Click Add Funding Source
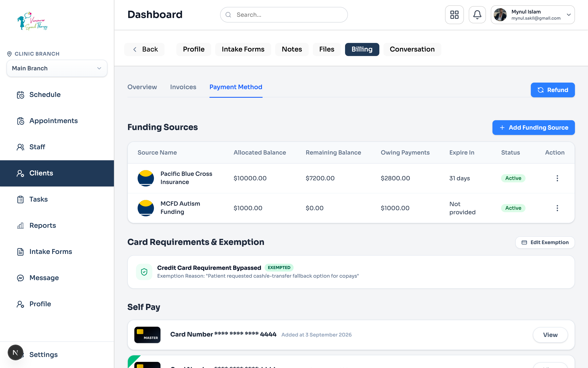Viewport: 588px width, 368px height. (533, 128)
